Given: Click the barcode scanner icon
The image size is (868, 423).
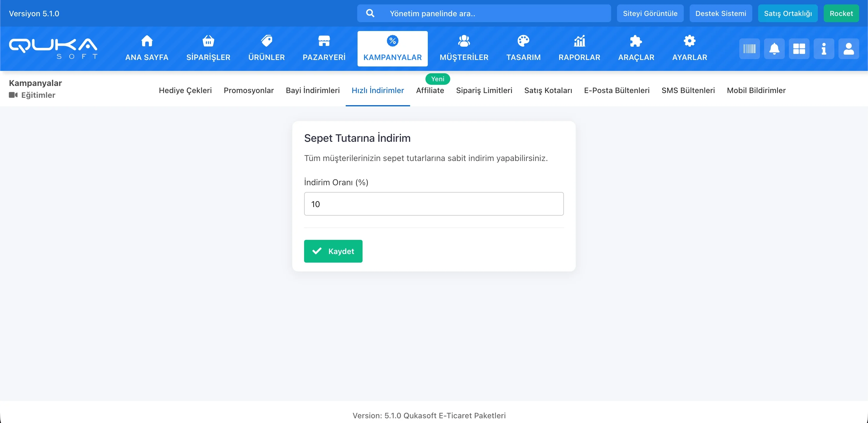Looking at the screenshot, I should point(749,49).
